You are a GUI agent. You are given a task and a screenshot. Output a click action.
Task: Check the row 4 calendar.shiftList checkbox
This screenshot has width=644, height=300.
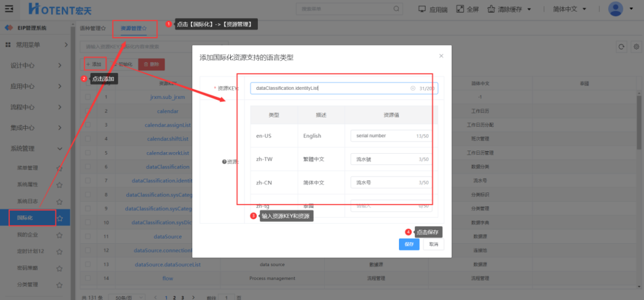tap(88, 139)
